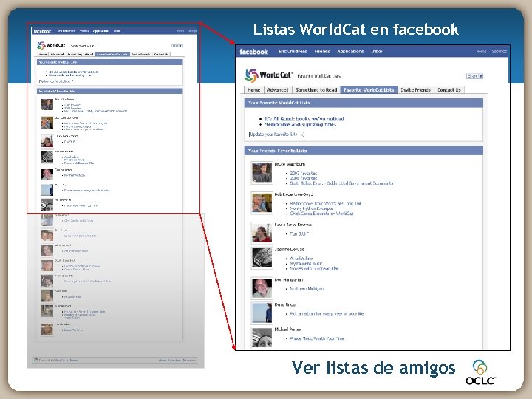The width and height of the screenshot is (532, 399).
Task: Click Michael's profile photo in the enlarged view
Action: pos(262,338)
